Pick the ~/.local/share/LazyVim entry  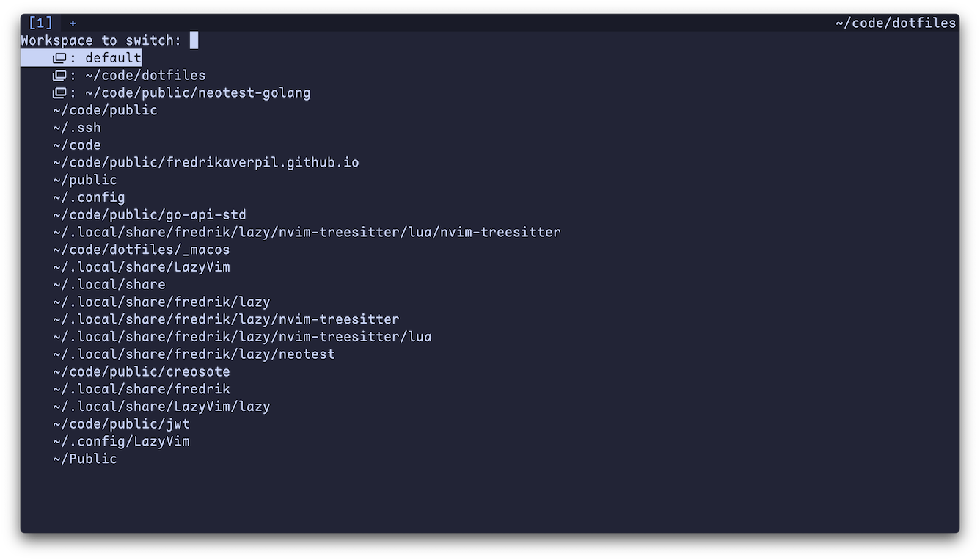click(141, 266)
